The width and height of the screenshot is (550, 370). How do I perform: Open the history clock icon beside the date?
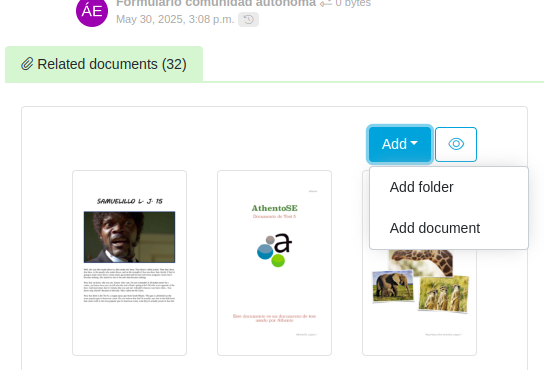(x=248, y=19)
